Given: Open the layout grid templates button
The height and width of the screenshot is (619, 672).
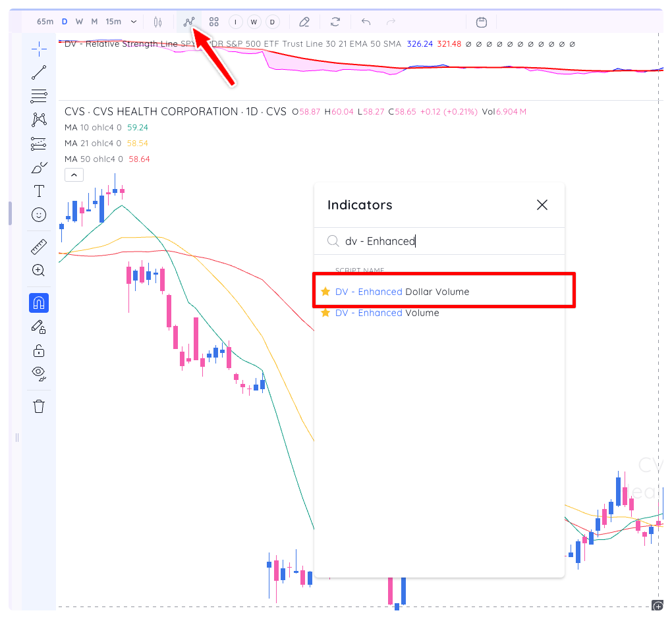Looking at the screenshot, I should (214, 22).
